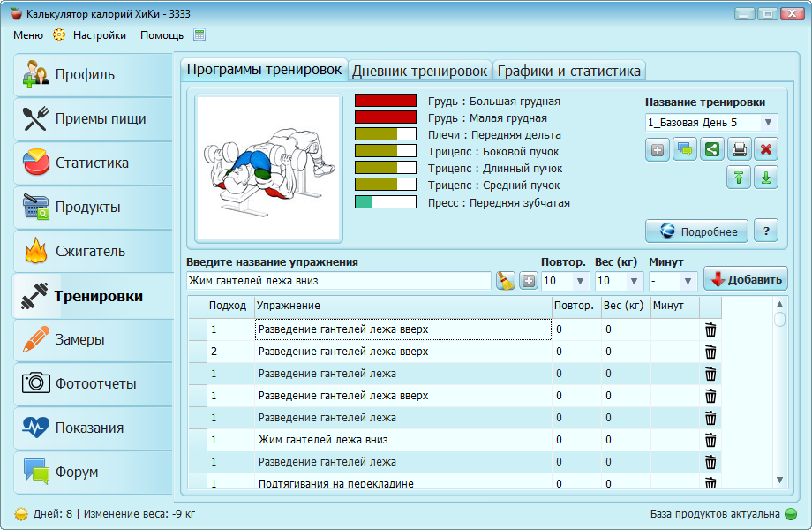The image size is (812, 530).
Task: Open calculator icon in menu bar
Action: pos(199,35)
